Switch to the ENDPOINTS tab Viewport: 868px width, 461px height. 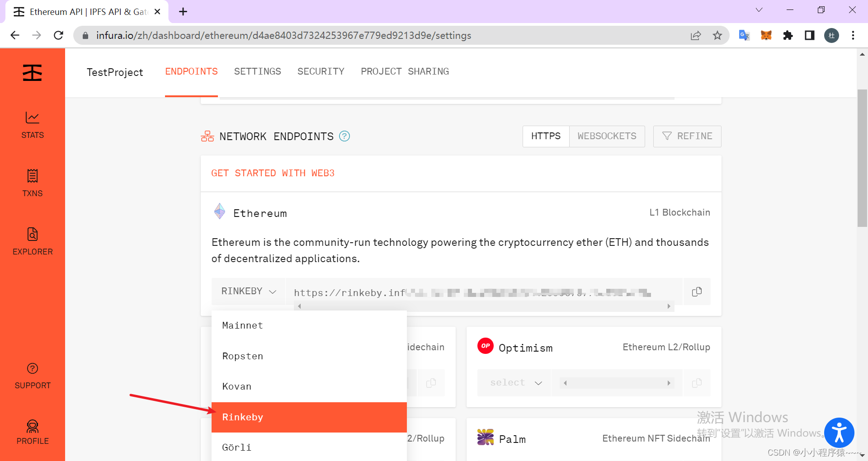[191, 71]
